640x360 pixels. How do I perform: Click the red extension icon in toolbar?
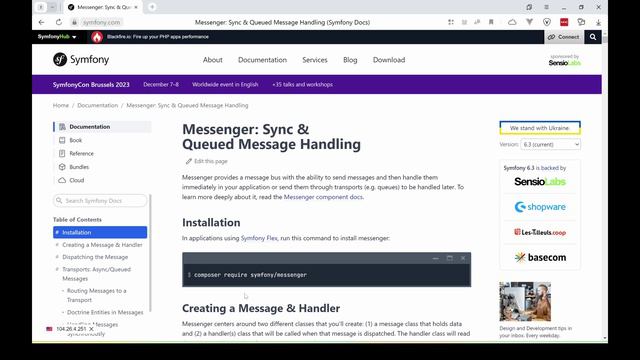pyautogui.click(x=564, y=22)
